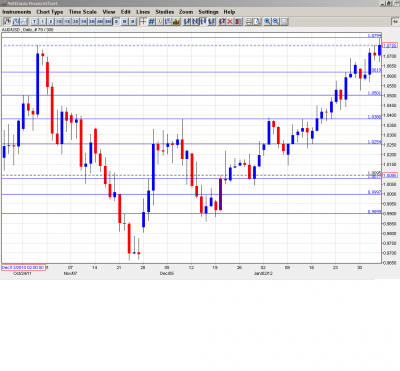Open the Edit menu
The width and height of the screenshot is (400, 371).
(x=126, y=12)
